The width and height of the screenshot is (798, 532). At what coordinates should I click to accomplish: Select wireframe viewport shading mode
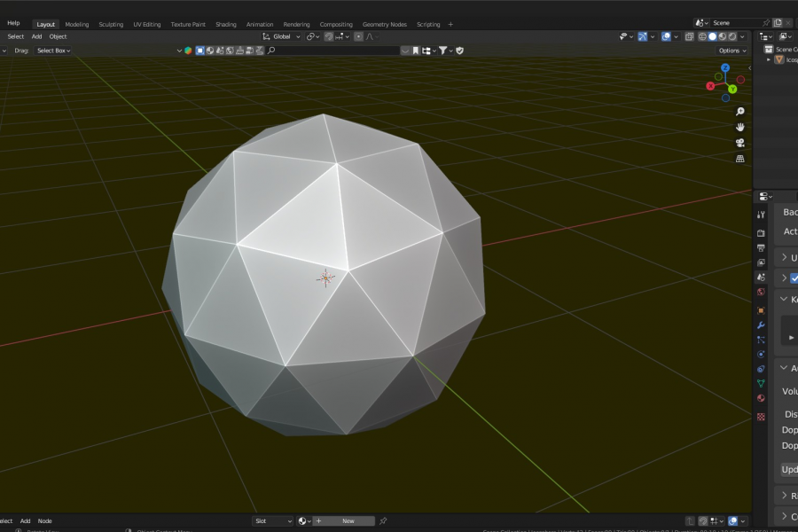(x=702, y=36)
